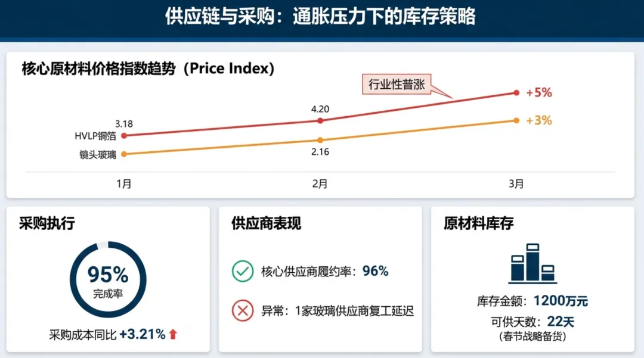The width and height of the screenshot is (644, 358).
Task: Click the orange February point labeled 2.16
Action: (x=320, y=140)
